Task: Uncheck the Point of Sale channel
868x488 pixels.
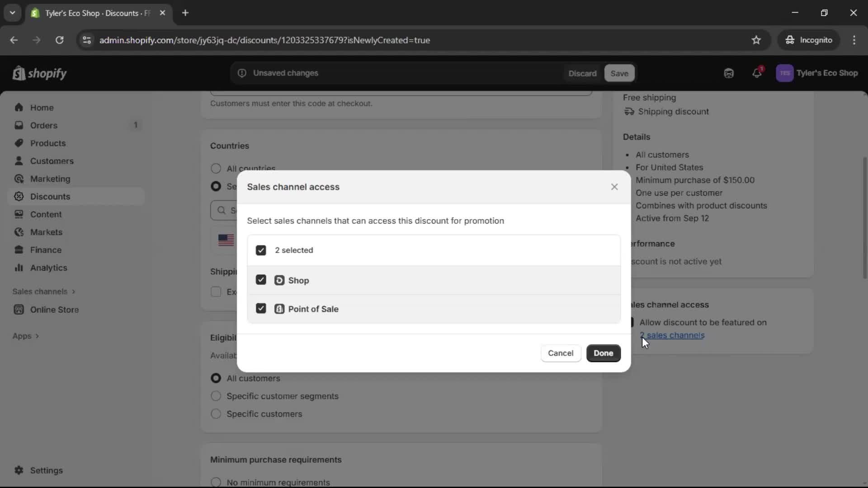Action: [261, 308]
